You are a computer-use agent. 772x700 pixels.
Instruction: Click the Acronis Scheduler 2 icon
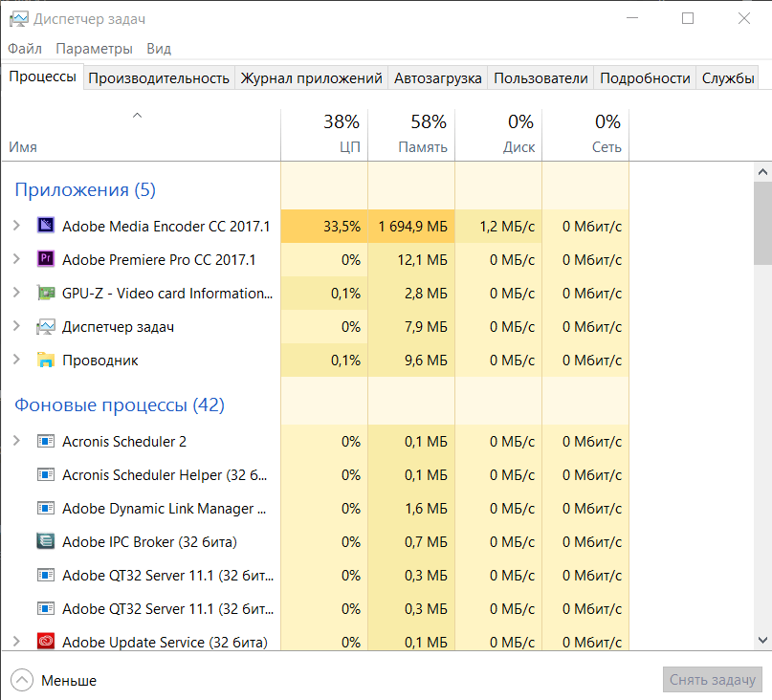46,441
